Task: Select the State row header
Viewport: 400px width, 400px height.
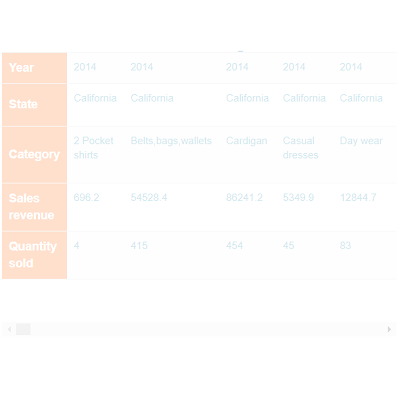Action: point(35,105)
